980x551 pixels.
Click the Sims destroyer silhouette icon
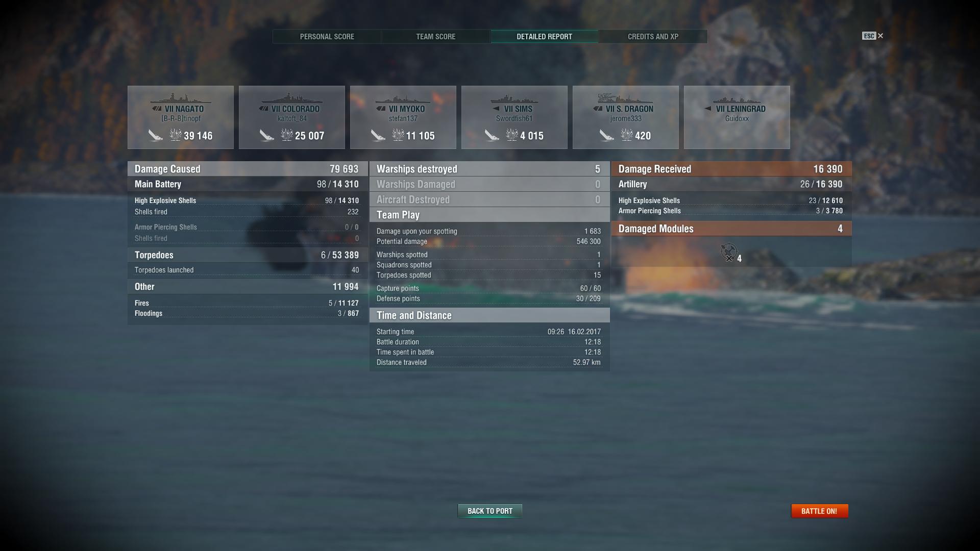pyautogui.click(x=514, y=98)
